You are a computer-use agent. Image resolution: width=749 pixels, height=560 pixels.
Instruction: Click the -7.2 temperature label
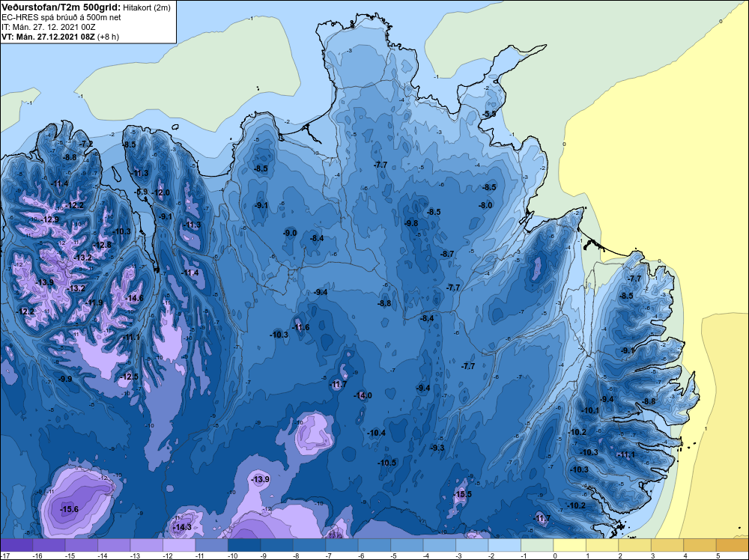click(86, 144)
